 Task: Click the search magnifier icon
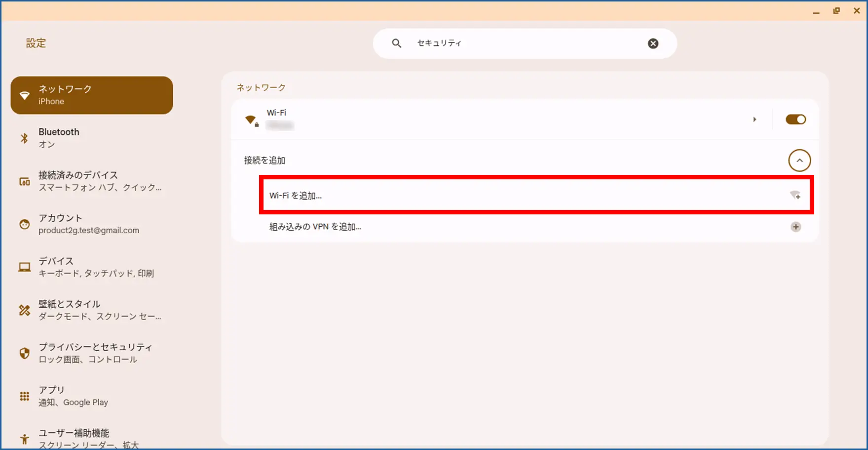click(396, 43)
